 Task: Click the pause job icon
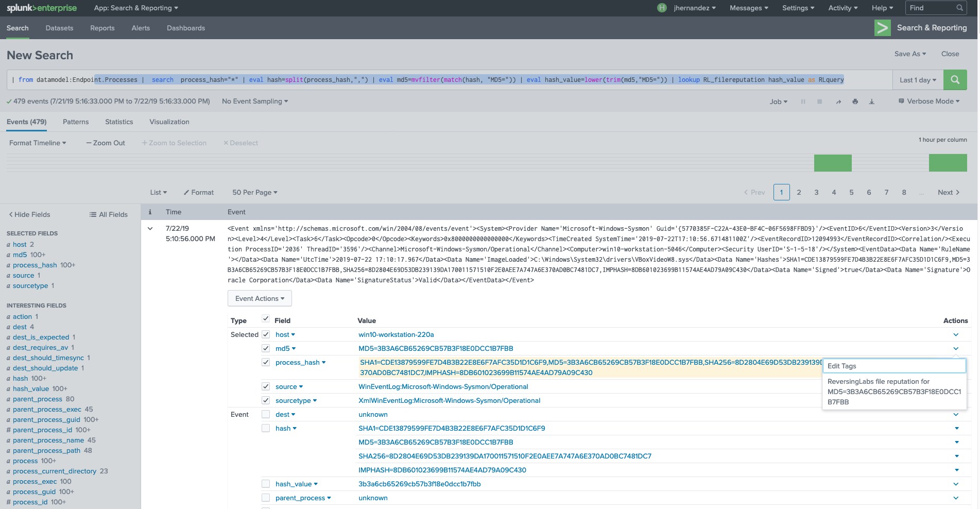click(803, 101)
